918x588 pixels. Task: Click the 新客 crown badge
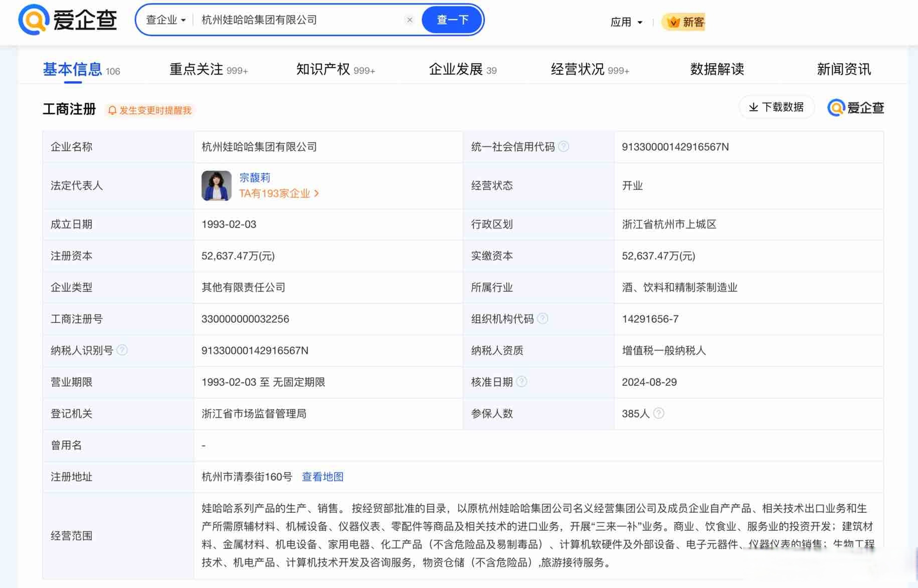pos(684,22)
